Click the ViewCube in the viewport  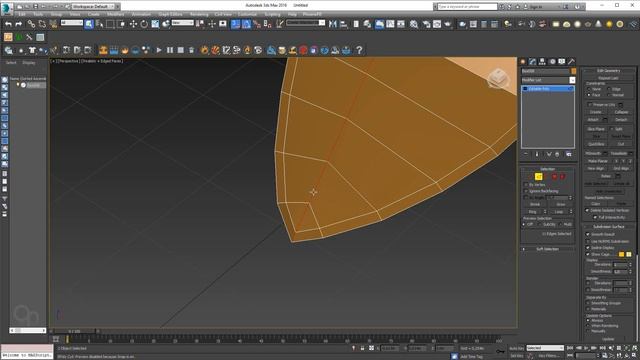point(498,78)
